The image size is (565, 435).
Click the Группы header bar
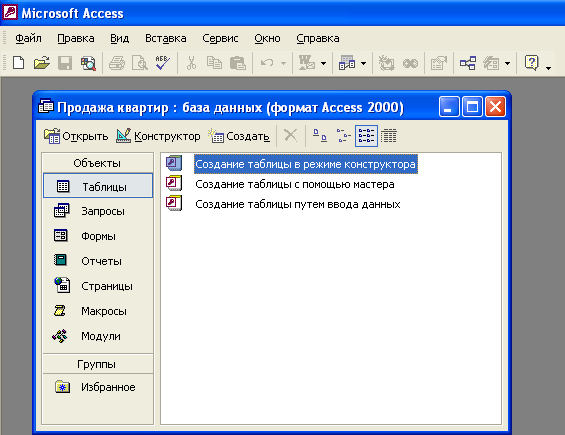tap(97, 364)
